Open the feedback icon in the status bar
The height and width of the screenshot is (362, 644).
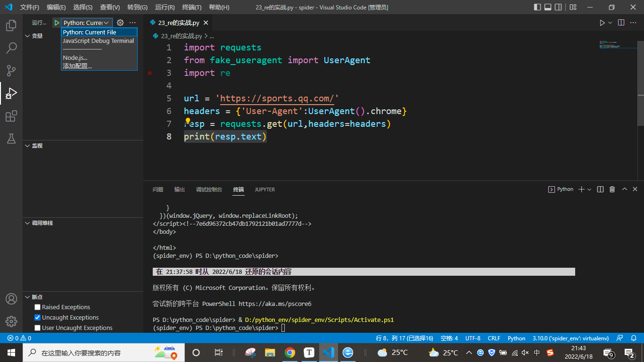pyautogui.click(x=619, y=338)
